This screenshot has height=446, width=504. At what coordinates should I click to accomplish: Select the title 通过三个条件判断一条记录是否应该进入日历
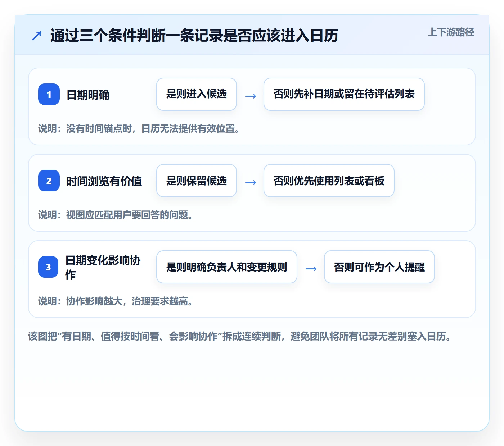pyautogui.click(x=194, y=36)
